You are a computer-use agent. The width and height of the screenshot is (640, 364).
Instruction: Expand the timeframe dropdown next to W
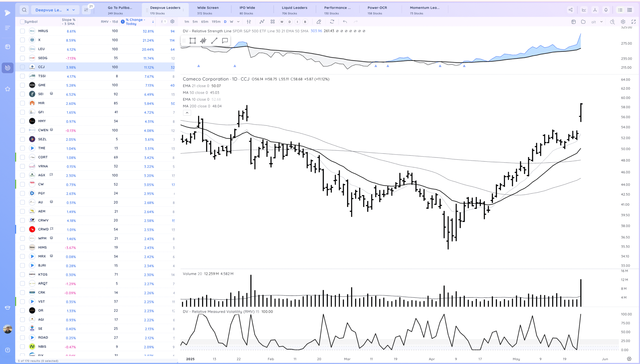click(238, 22)
